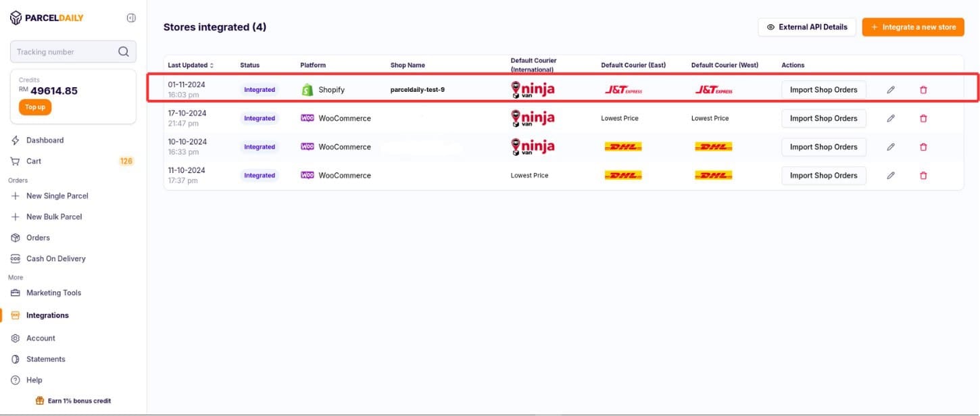
Task: Click shop name parceldaily-test-9
Action: [x=418, y=90]
